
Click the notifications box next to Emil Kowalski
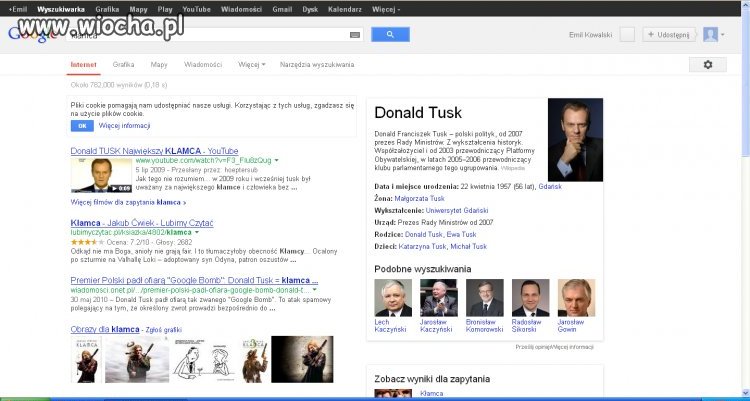627,34
